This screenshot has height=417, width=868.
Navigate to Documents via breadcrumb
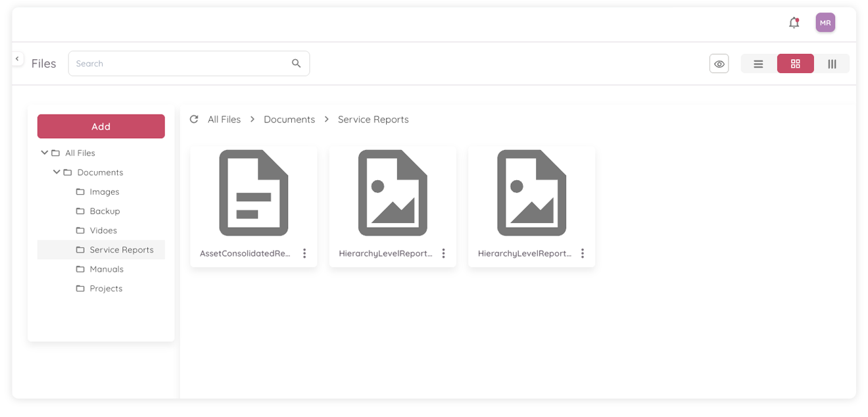pyautogui.click(x=289, y=119)
